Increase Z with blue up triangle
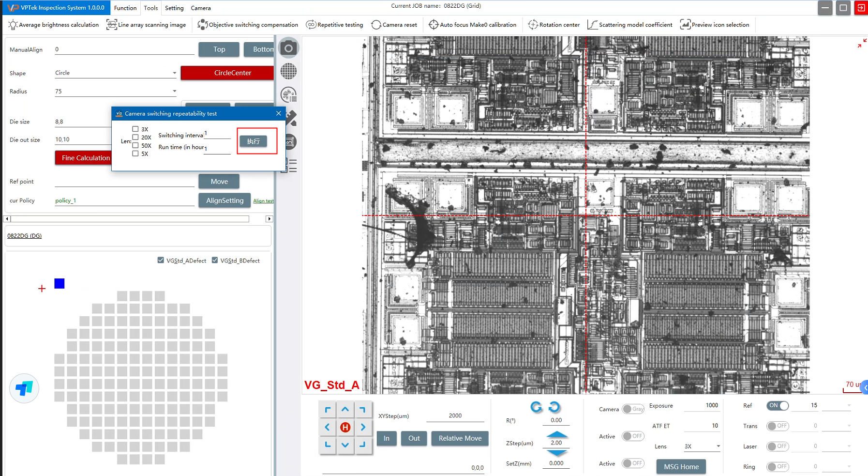868x476 pixels. click(x=556, y=434)
